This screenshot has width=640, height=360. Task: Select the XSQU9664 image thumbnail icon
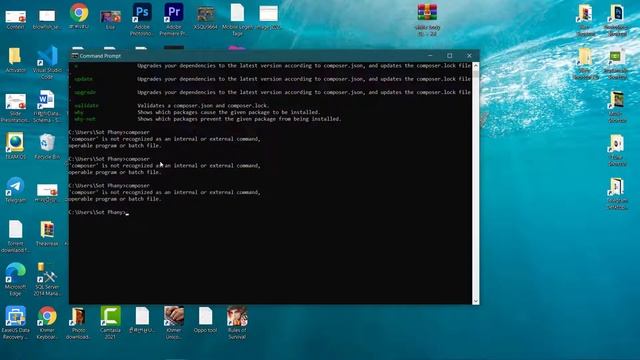tap(205, 18)
